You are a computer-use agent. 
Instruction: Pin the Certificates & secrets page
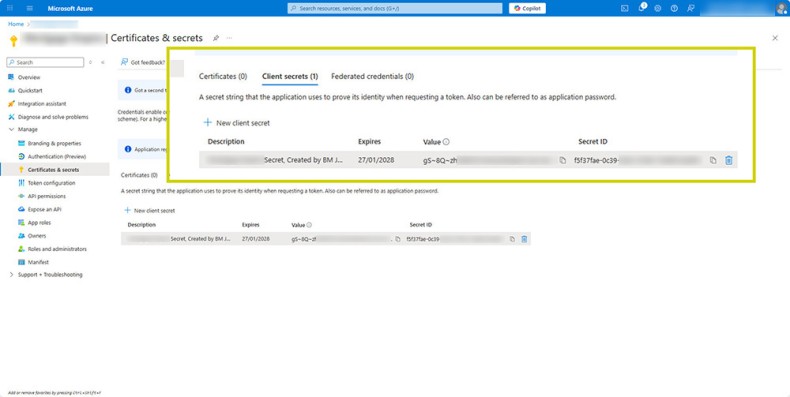point(216,38)
